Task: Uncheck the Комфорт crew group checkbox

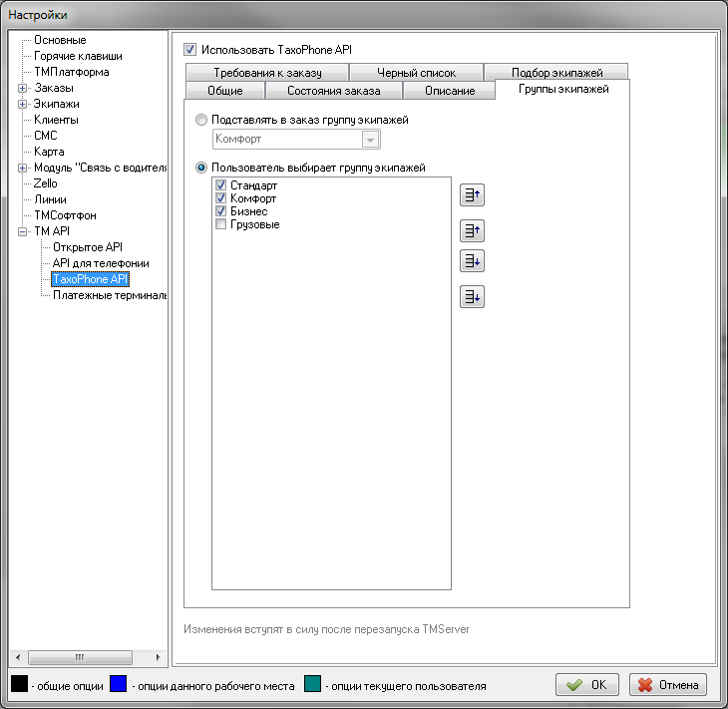Action: (x=221, y=198)
